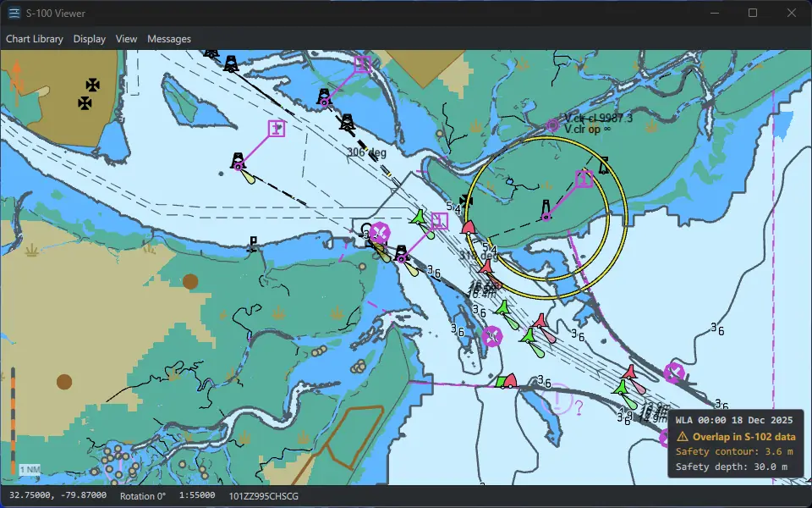The height and width of the screenshot is (508, 812).
Task: Select the beacon at center of yellow circle
Action: [546, 211]
